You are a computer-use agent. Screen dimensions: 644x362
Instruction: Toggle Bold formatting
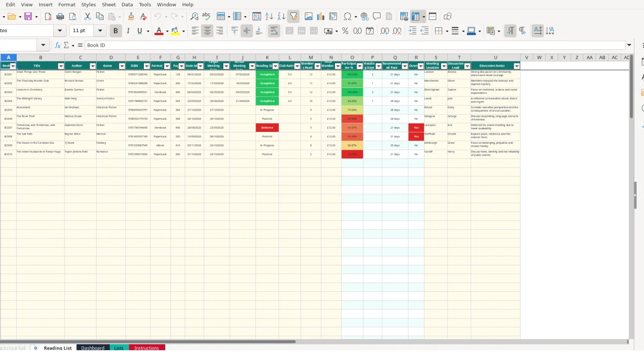pyautogui.click(x=115, y=31)
